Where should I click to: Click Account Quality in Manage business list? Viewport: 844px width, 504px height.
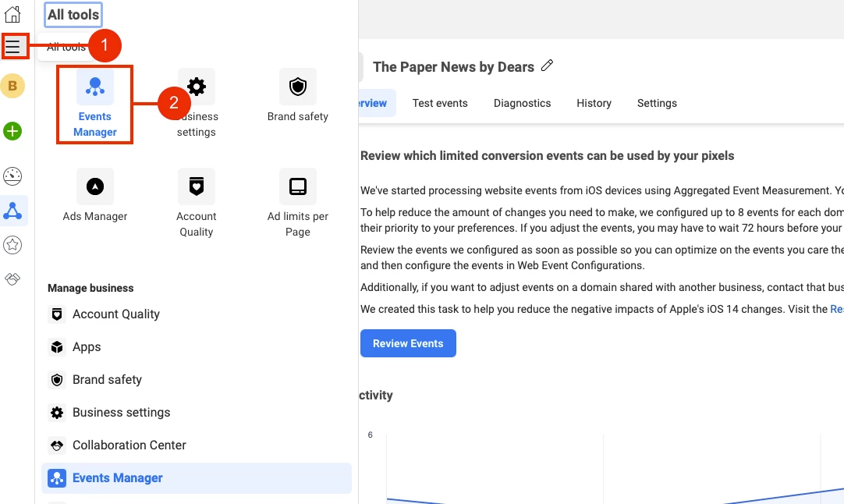click(x=197, y=314)
